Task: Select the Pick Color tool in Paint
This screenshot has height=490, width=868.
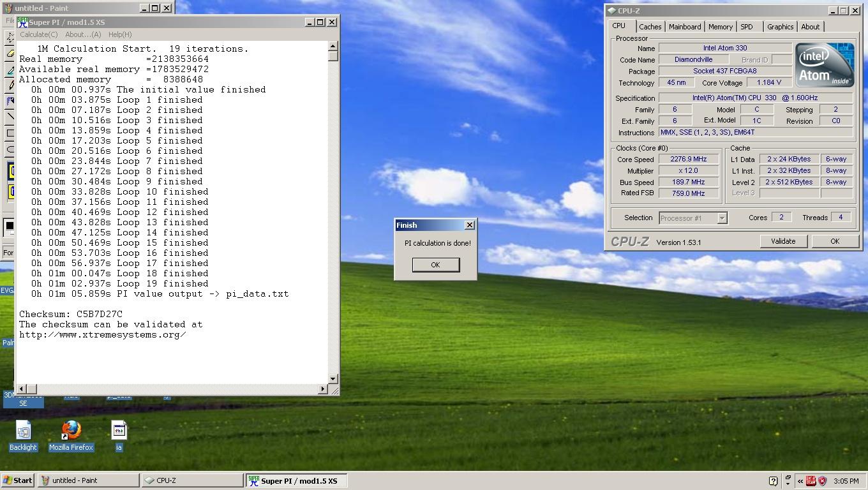Action: pyautogui.click(x=11, y=70)
